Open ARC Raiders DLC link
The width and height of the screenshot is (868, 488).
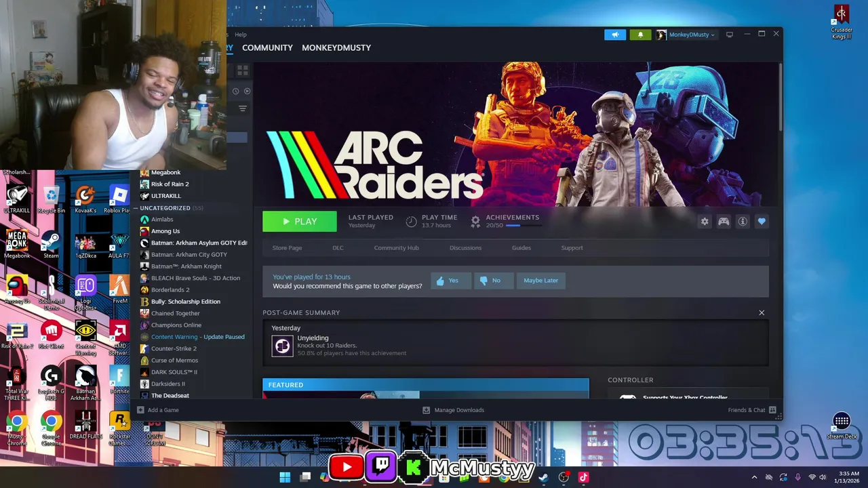(x=338, y=248)
